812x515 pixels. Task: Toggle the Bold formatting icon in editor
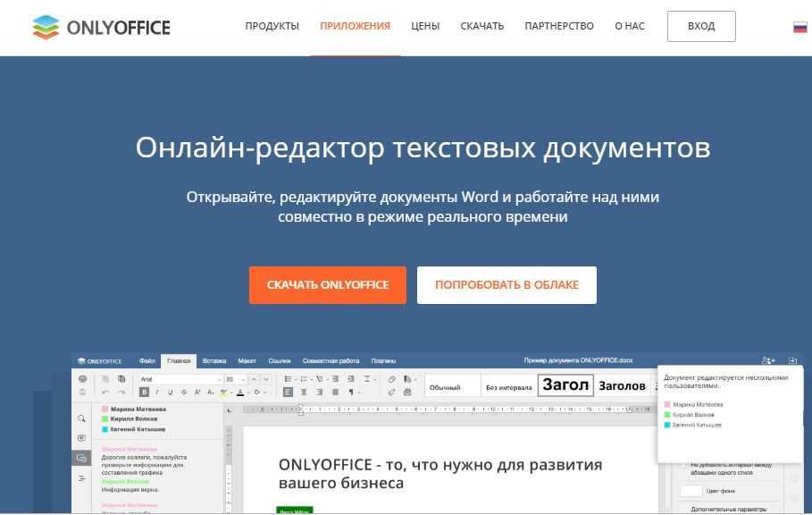[x=145, y=392]
